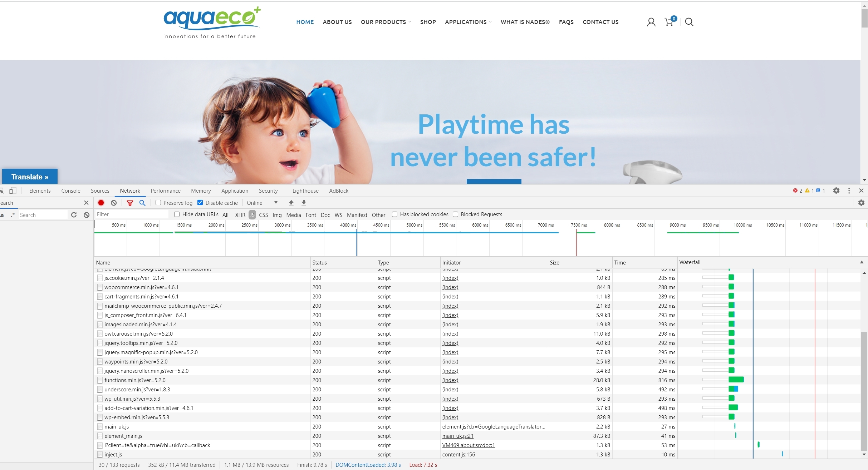Switch to the Console tab
The width and height of the screenshot is (868, 470).
pyautogui.click(x=71, y=191)
